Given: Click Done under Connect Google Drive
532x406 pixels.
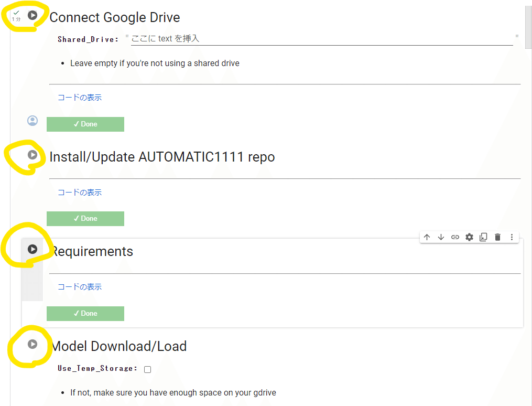Looking at the screenshot, I should click(85, 124).
